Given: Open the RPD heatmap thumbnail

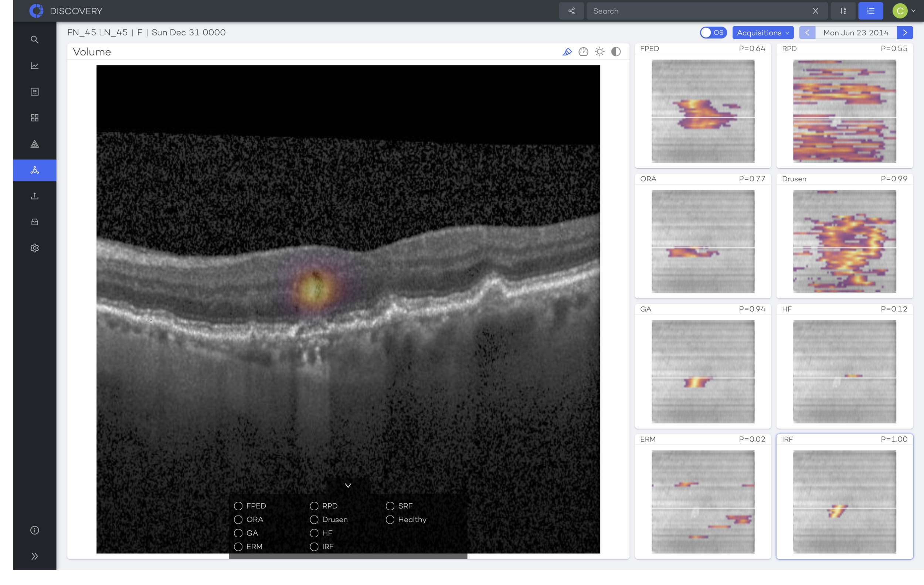Looking at the screenshot, I should [x=845, y=111].
